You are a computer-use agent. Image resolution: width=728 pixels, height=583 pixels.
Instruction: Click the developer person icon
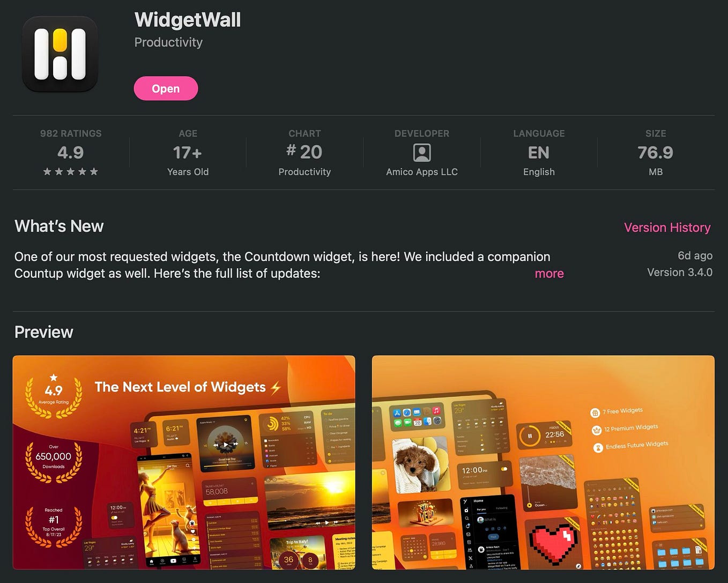coord(422,153)
